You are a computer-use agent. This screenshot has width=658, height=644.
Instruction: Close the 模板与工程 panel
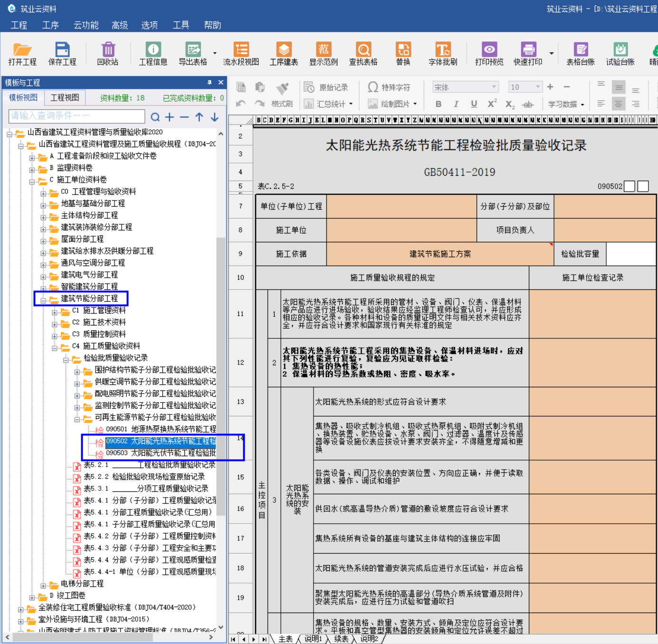coord(220,83)
